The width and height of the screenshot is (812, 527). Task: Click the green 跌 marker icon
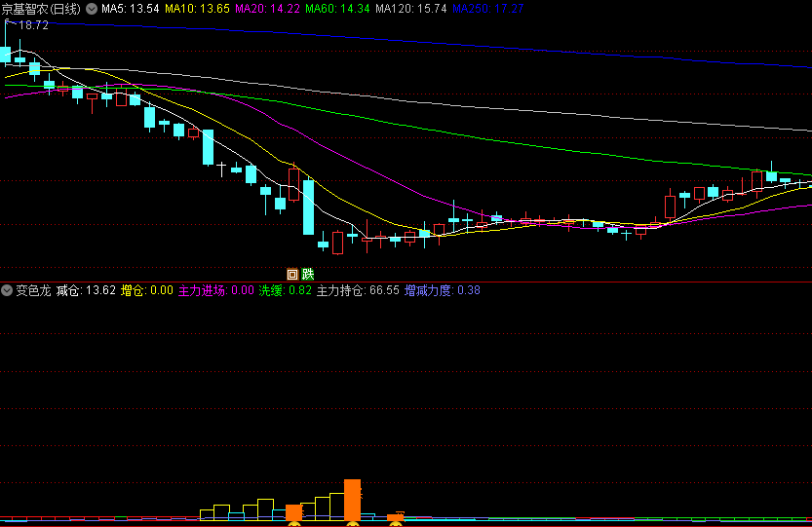(308, 275)
